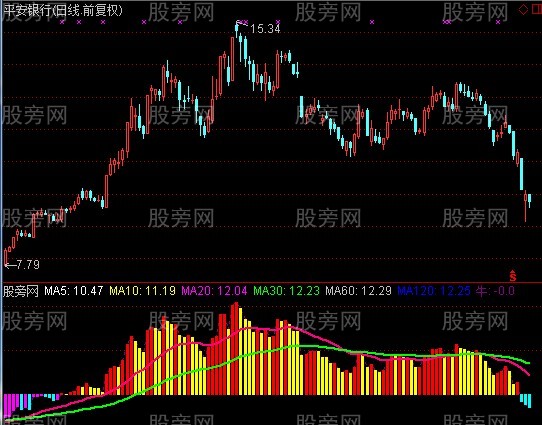Click the 牛: -0.0 indicator value
This screenshot has height=425, width=542.
tap(495, 291)
